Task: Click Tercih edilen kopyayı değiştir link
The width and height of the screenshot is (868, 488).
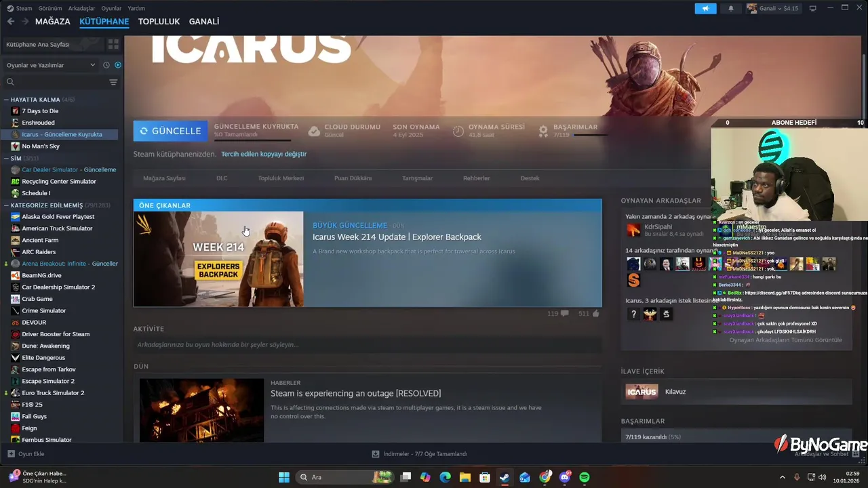Action: 264,154
